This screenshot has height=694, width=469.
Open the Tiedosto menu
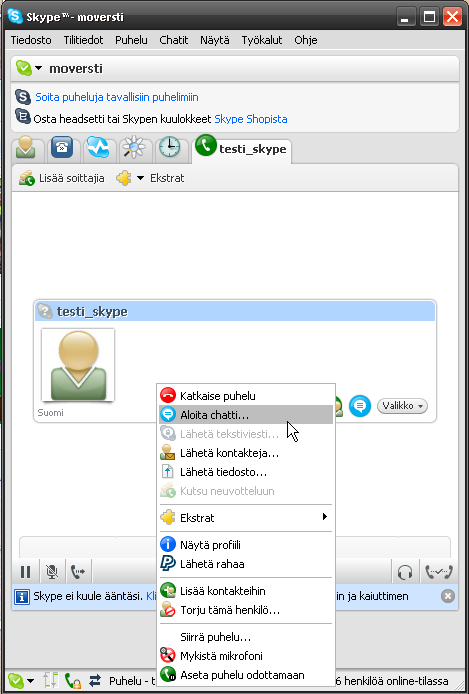click(x=31, y=40)
